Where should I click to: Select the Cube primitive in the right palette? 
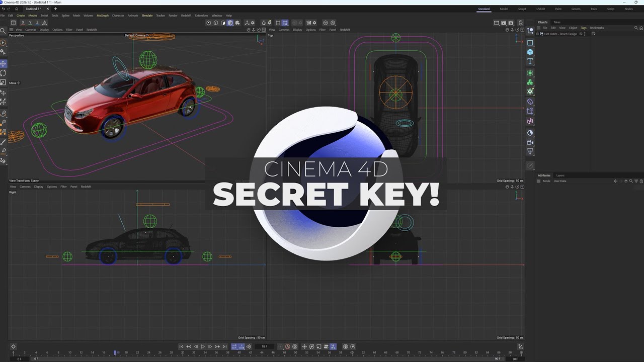coord(530,52)
